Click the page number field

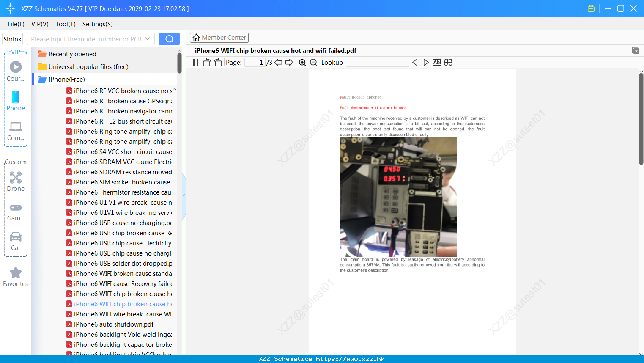click(x=255, y=63)
